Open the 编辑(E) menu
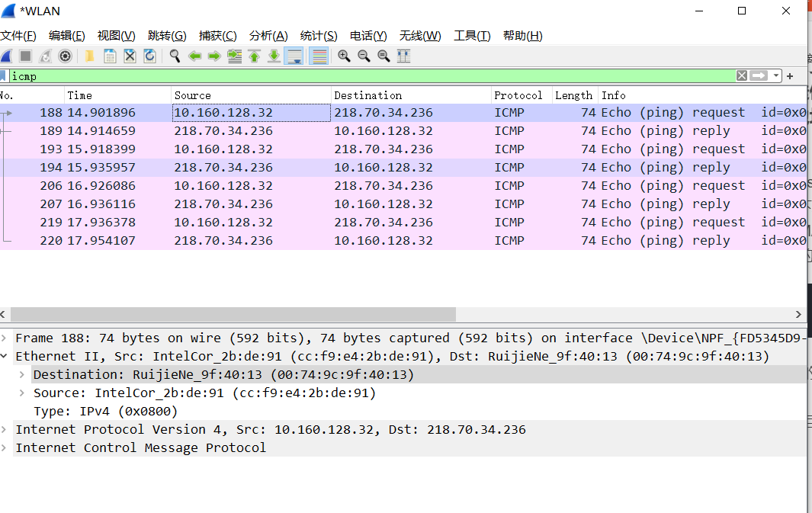The image size is (812, 513). pyautogui.click(x=67, y=36)
